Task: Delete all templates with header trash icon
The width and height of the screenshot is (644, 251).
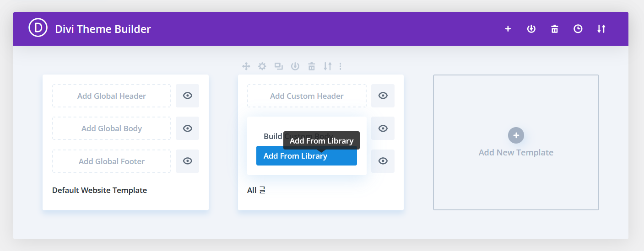Action: point(555,29)
